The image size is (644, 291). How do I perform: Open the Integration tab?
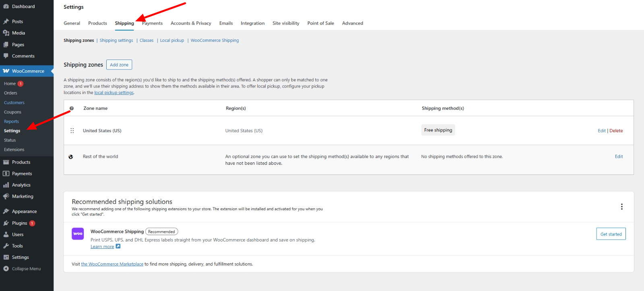252,23
